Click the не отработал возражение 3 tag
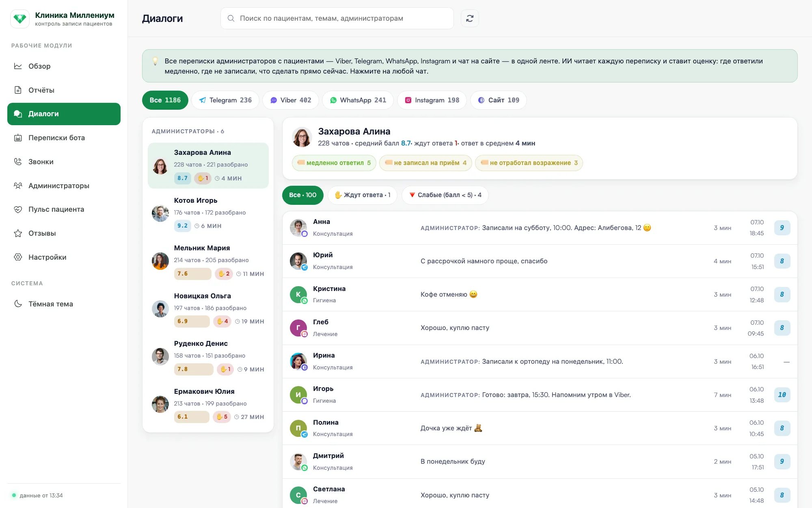 click(529, 163)
